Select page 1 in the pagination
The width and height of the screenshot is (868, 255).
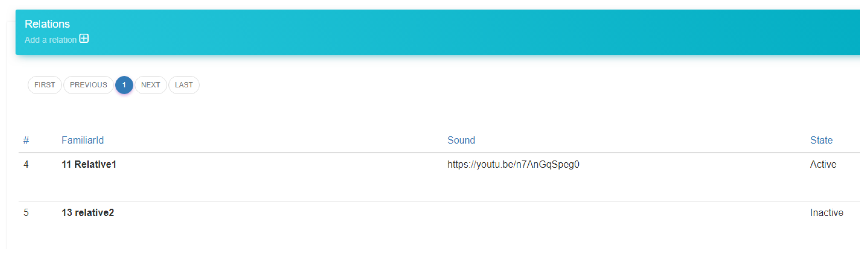124,85
